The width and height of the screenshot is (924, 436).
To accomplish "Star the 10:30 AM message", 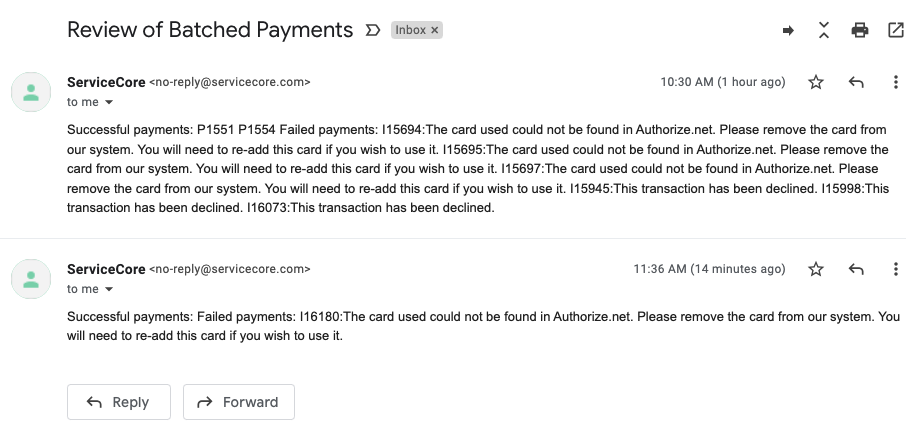I will click(x=816, y=82).
